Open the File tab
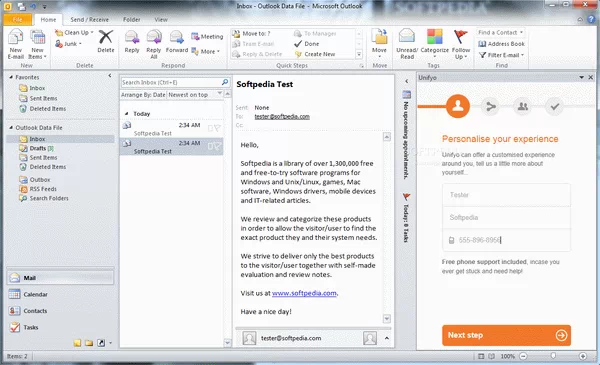 pyautogui.click(x=17, y=20)
